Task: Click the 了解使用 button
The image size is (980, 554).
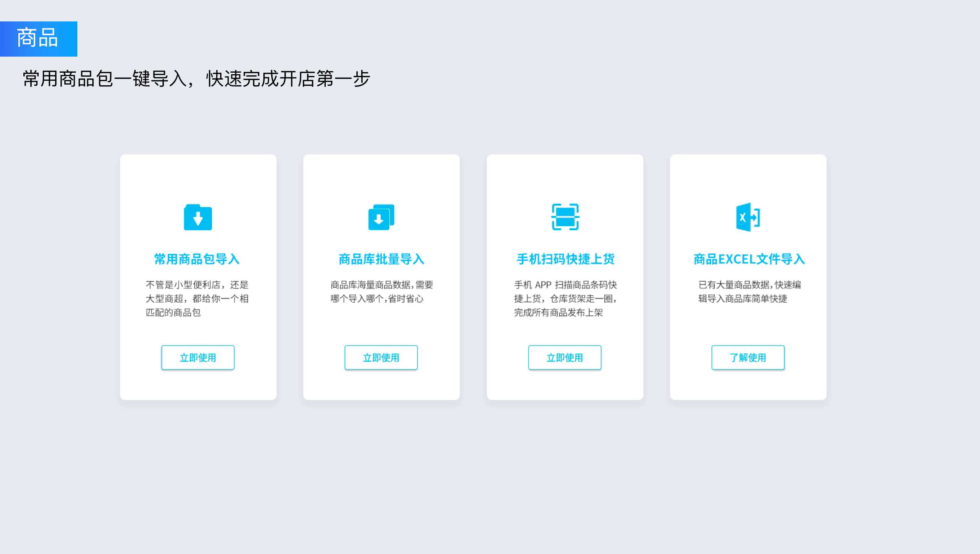Action: [x=748, y=357]
